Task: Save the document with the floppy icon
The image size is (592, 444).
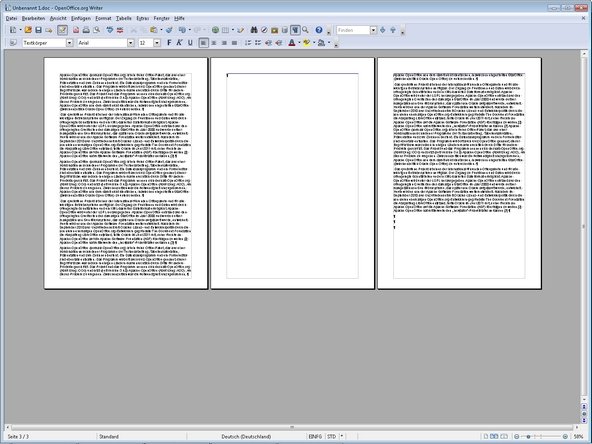Action: coord(38,30)
